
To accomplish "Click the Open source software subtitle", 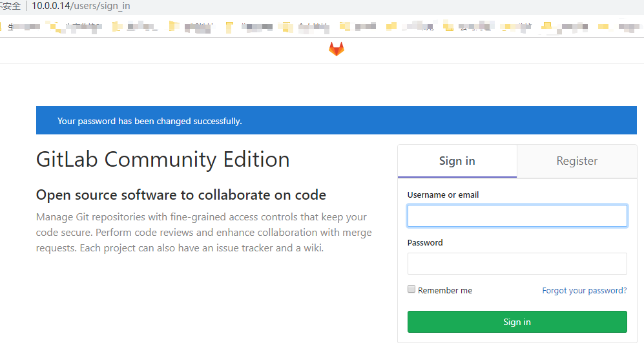I will coord(181,195).
